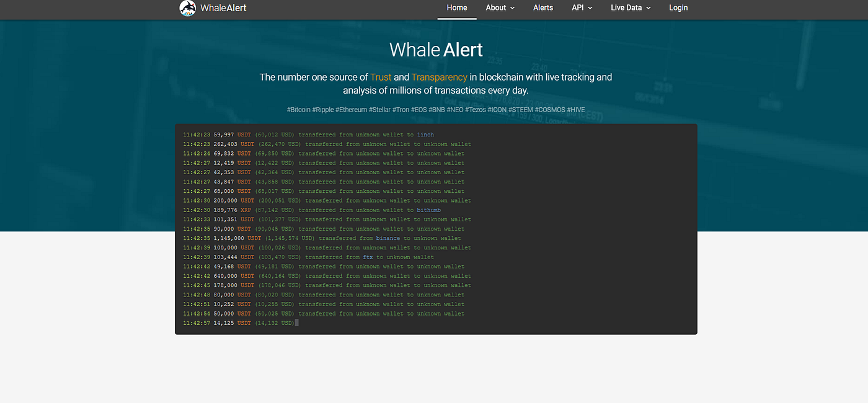This screenshot has width=868, height=403.
Task: Open the bithumb wallet link in feed
Action: click(x=428, y=210)
